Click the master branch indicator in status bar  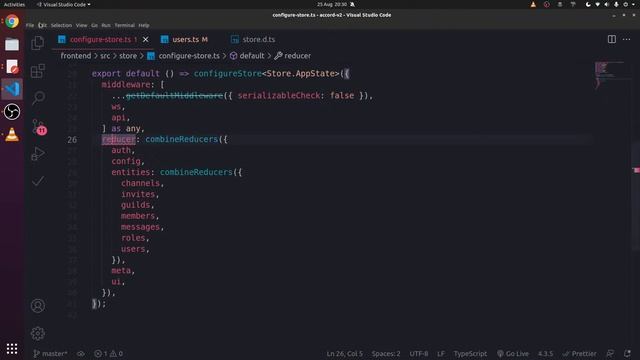(50, 354)
